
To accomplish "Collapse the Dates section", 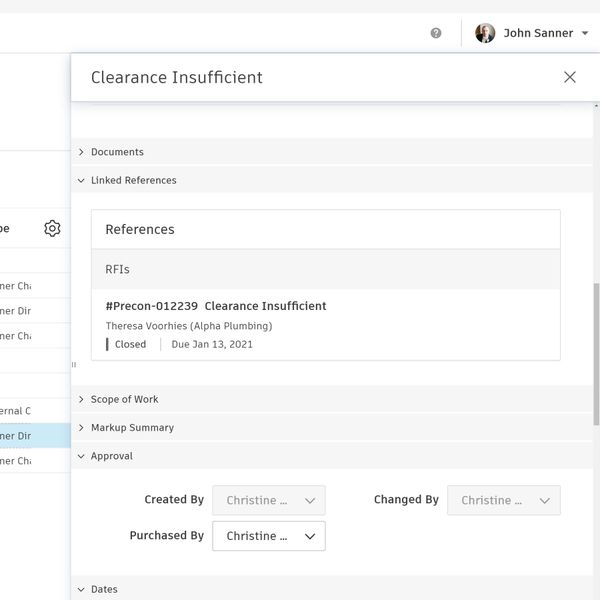I will 103,590.
